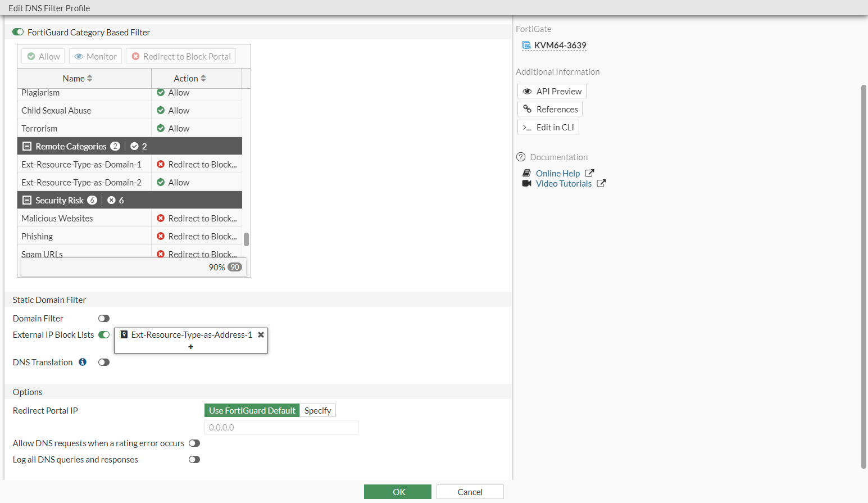This screenshot has width=868, height=503.
Task: Click the Allow status icon for Terrorism
Action: [x=161, y=128]
